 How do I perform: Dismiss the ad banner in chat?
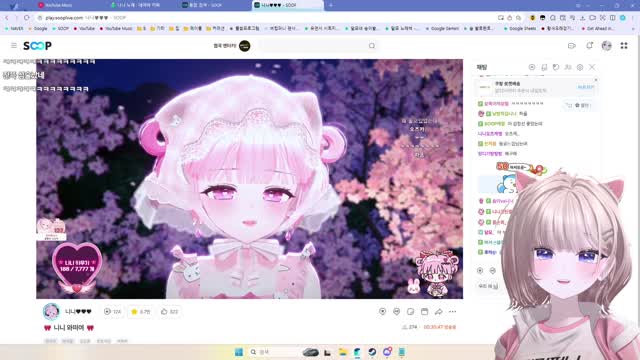(x=596, y=80)
